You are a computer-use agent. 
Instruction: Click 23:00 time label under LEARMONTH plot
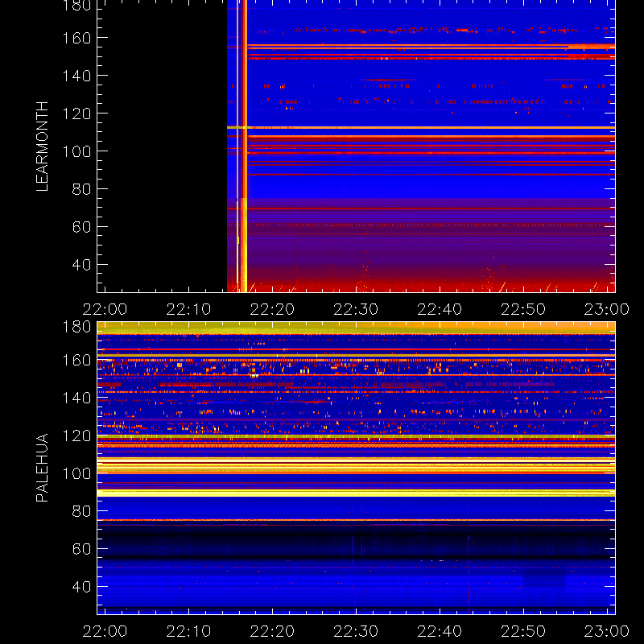point(607,309)
